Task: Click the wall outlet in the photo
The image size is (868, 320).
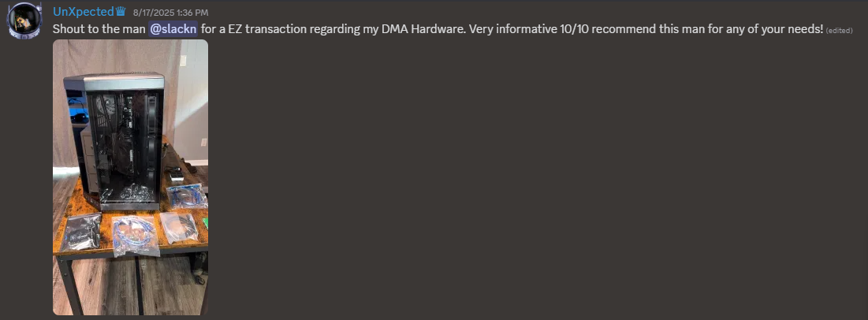Action: [203, 143]
